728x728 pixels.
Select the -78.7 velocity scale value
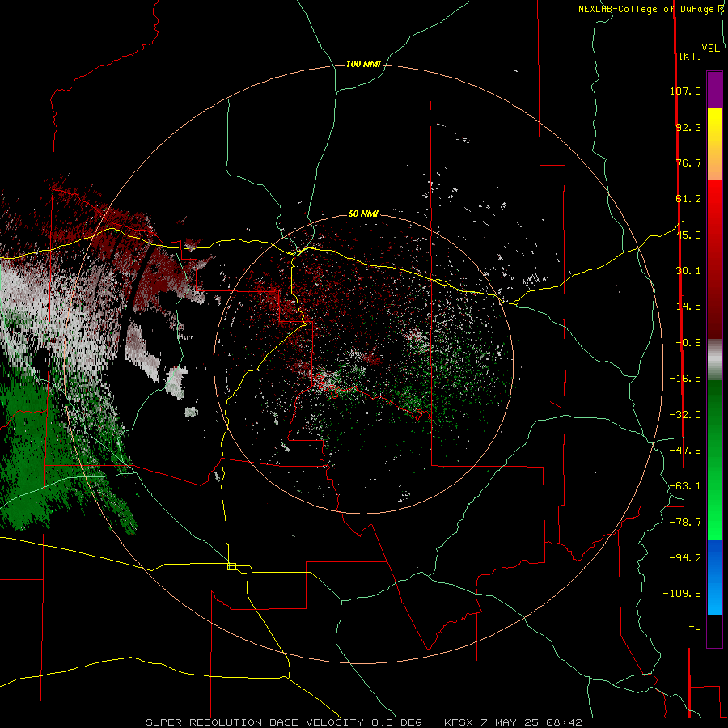(685, 523)
